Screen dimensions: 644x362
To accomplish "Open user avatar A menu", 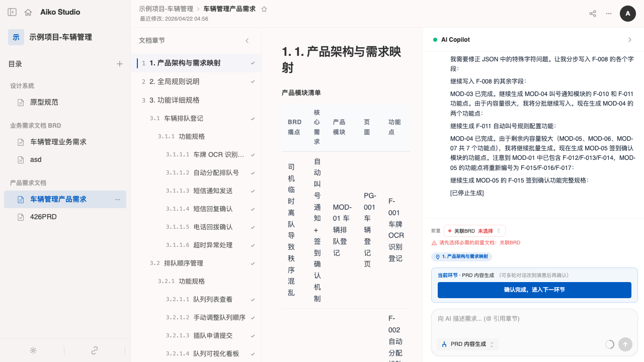I will point(628,14).
